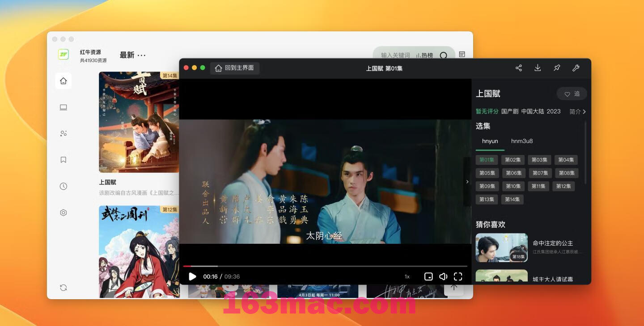
Task: Collapse the side panel using the arrow handle
Action: pos(467,182)
